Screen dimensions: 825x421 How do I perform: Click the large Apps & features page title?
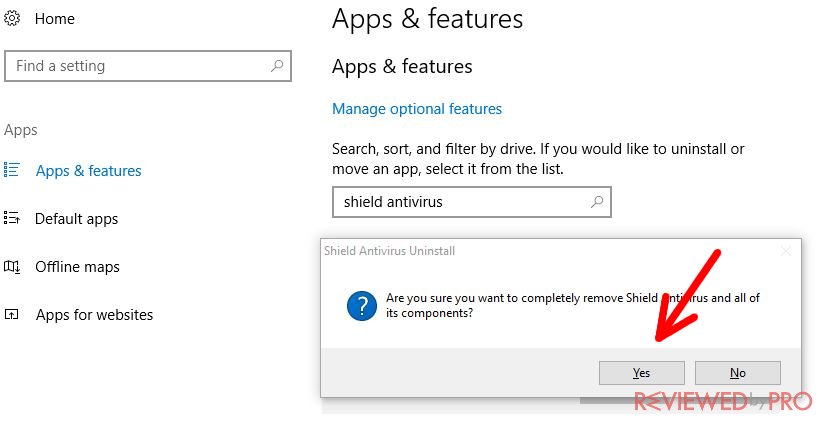tap(427, 19)
